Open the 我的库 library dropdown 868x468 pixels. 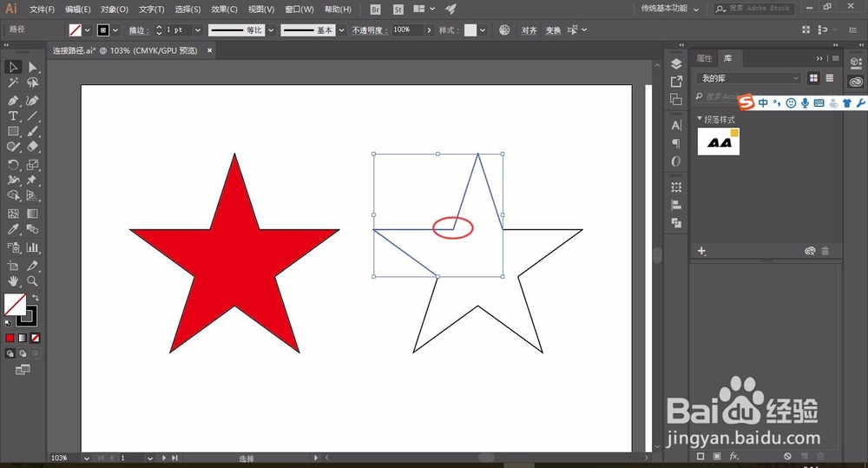748,78
